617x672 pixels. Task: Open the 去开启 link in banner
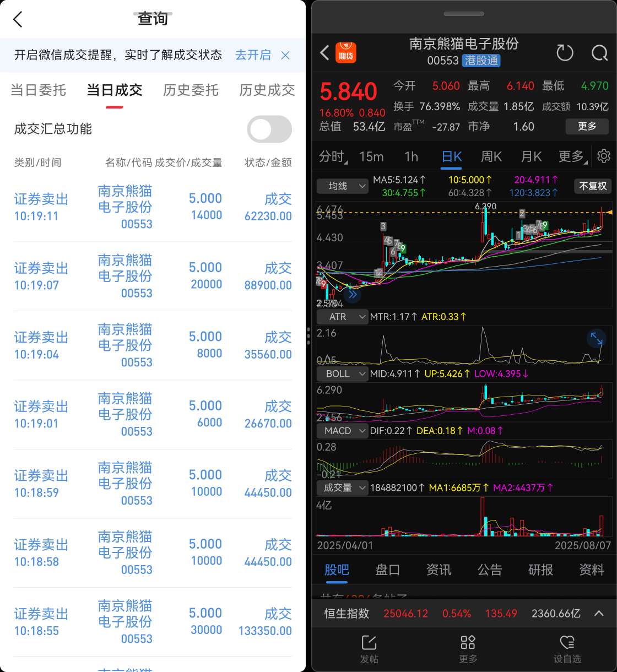point(253,55)
